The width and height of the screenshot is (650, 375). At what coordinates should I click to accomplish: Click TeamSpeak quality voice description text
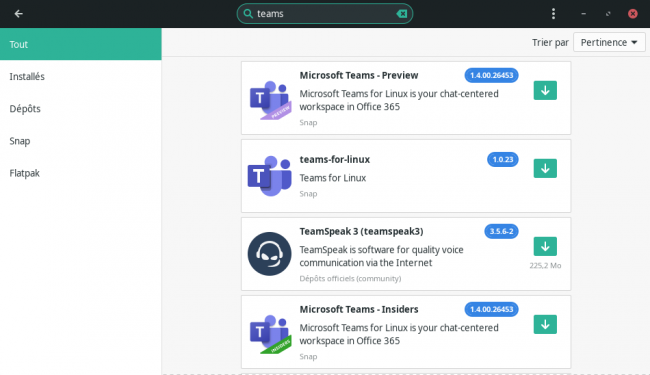pyautogui.click(x=381, y=256)
